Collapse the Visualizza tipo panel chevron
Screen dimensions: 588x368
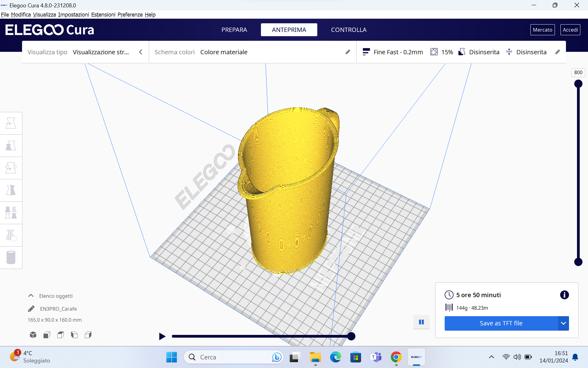(141, 52)
